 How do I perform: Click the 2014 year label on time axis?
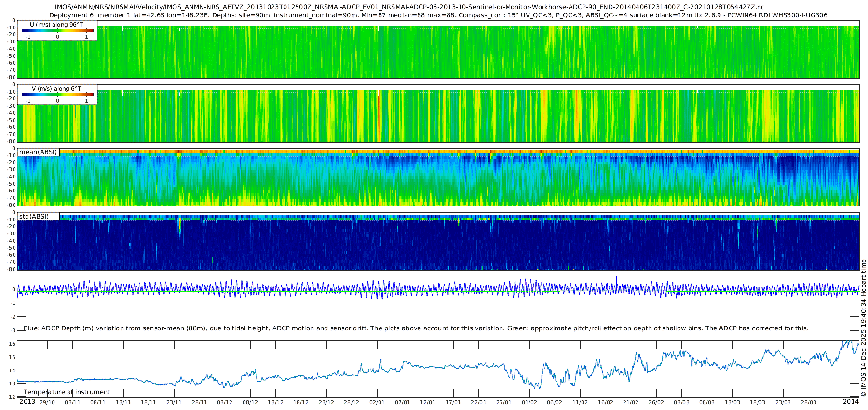[851, 402]
